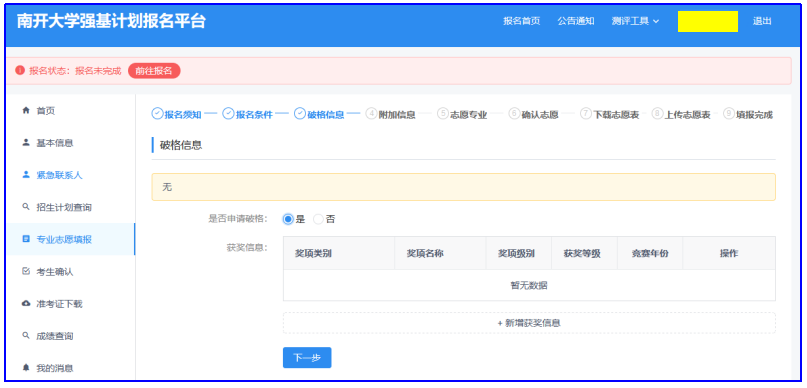Click the 确认志愿 step label

(x=540, y=115)
